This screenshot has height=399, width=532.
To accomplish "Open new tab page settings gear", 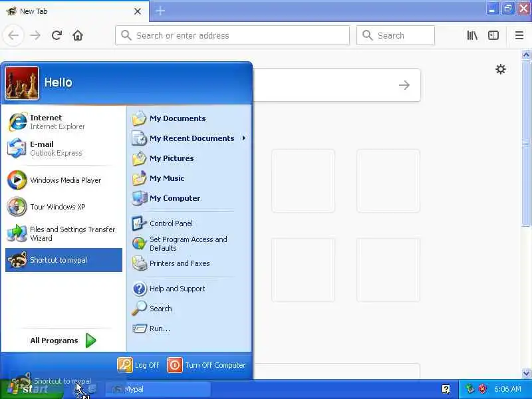I will tap(501, 69).
